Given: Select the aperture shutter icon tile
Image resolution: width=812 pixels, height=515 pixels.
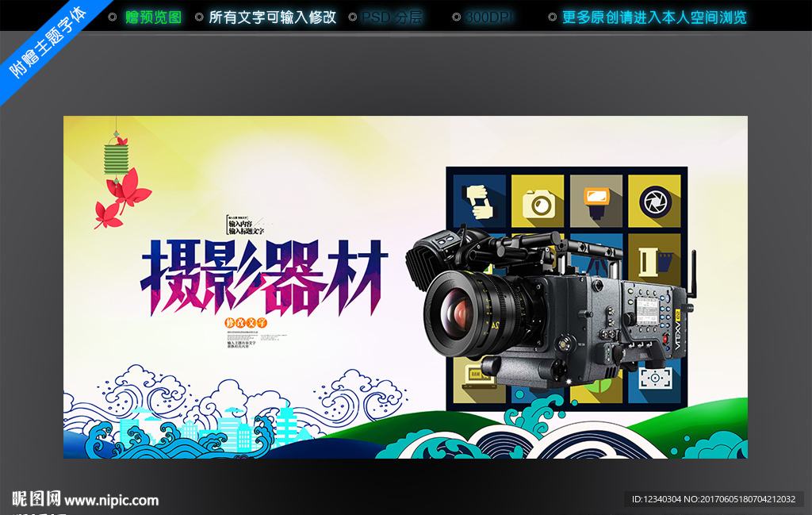Looking at the screenshot, I should point(654,201).
